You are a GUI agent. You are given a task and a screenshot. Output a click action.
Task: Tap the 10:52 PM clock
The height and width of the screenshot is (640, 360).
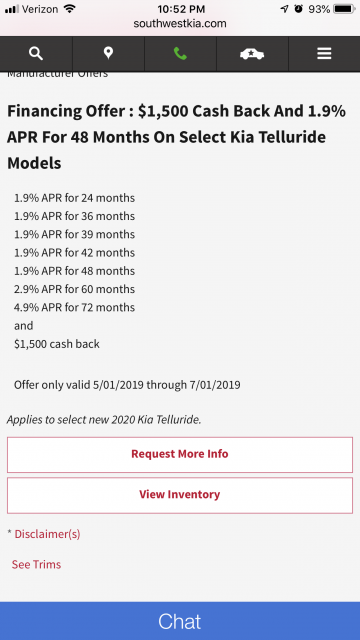pyautogui.click(x=181, y=9)
